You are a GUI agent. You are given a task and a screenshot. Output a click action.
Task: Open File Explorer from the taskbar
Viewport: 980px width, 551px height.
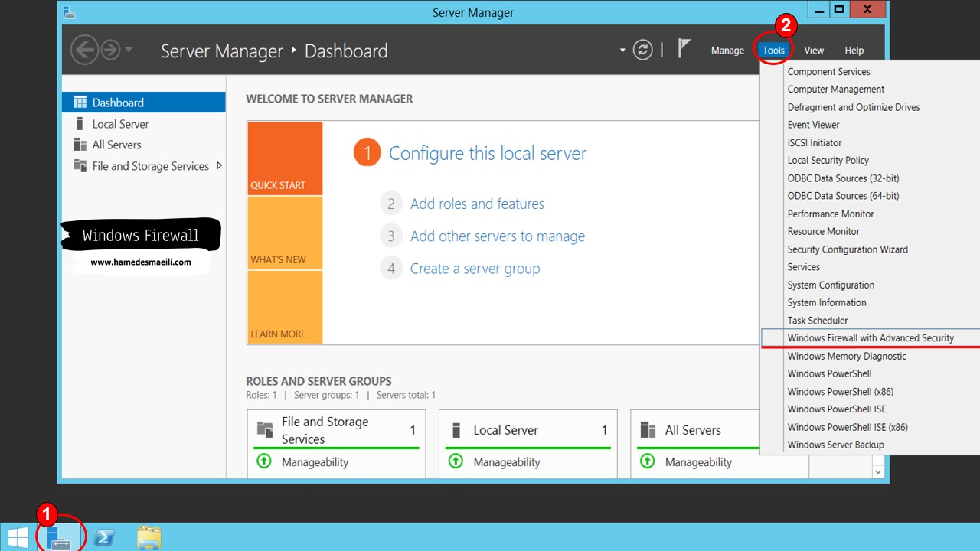(149, 538)
